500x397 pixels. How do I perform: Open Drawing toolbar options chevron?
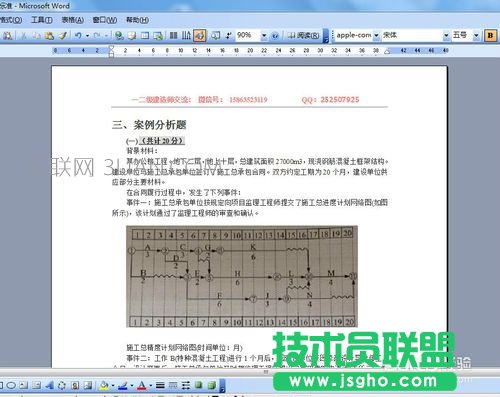coord(222,386)
